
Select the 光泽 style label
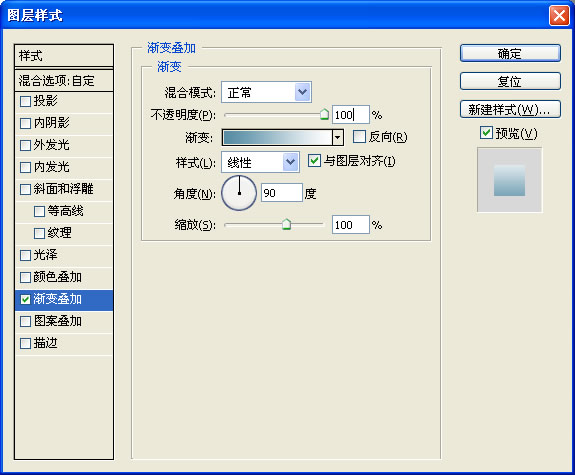pos(45,255)
